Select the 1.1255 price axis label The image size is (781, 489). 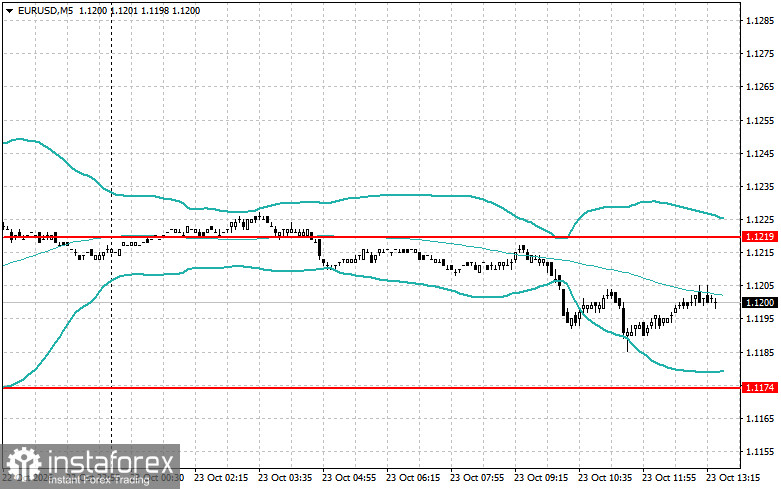761,121
